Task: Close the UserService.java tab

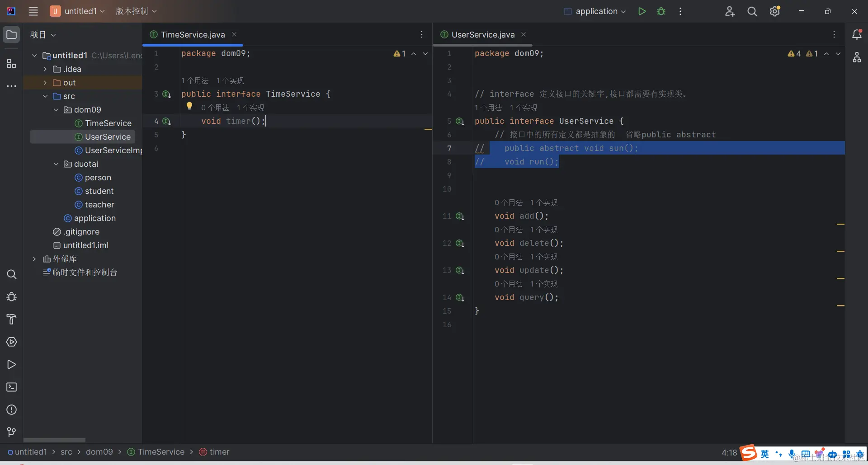Action: tap(524, 34)
